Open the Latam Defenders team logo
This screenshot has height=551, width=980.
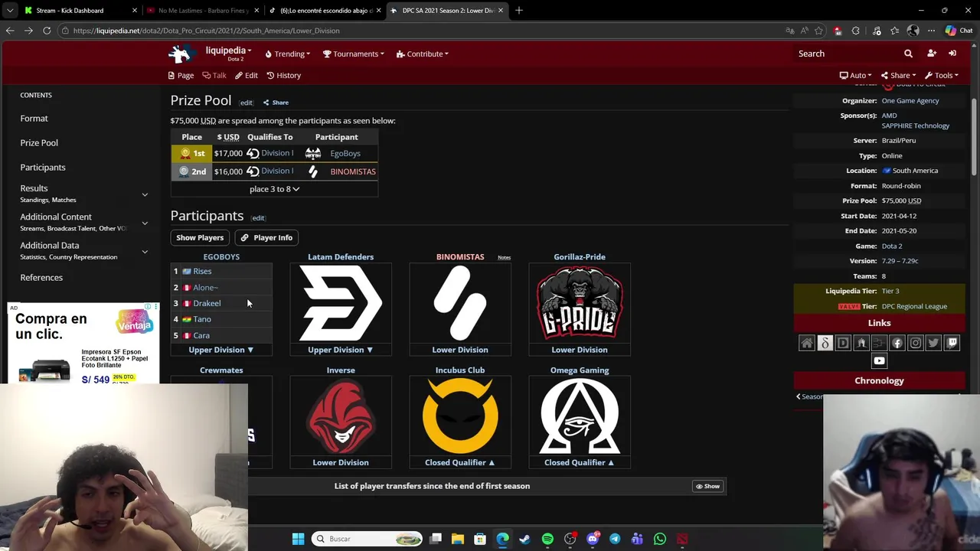(341, 303)
